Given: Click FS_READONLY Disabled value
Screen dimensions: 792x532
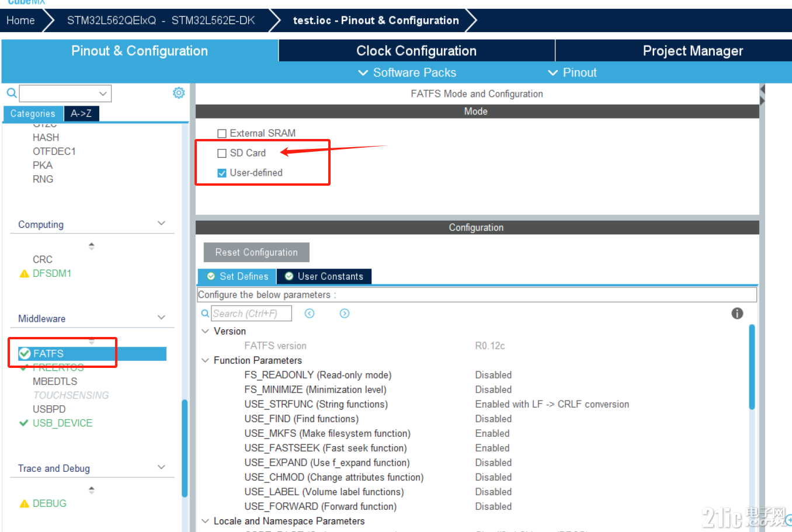Looking at the screenshot, I should click(x=494, y=375).
